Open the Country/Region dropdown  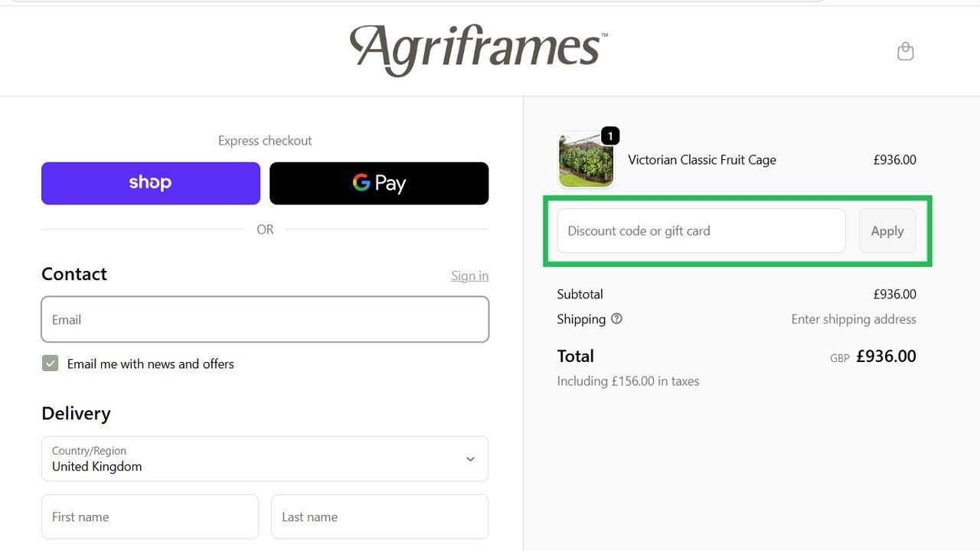pyautogui.click(x=265, y=459)
